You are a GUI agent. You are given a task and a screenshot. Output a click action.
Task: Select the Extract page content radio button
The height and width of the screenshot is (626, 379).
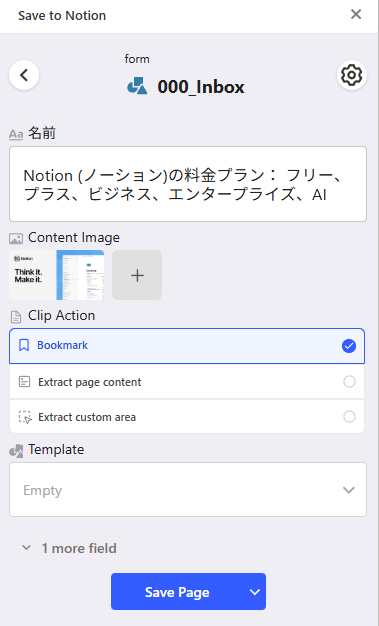349,382
